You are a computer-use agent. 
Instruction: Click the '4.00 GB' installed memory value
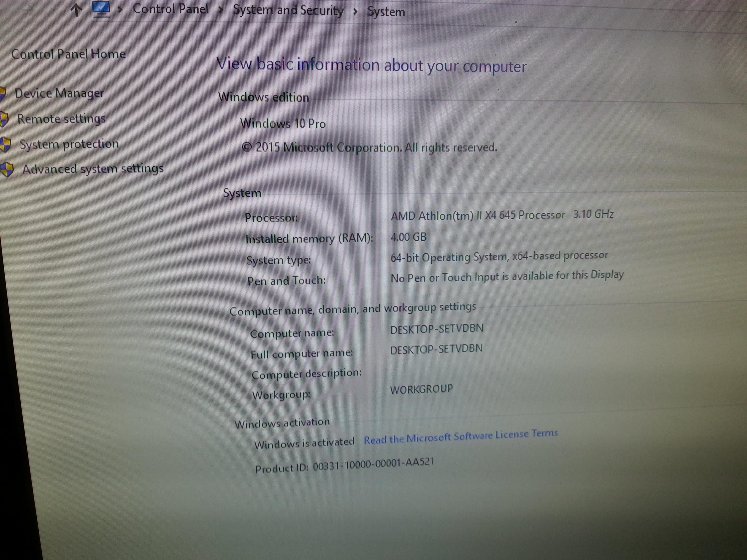coord(408,237)
